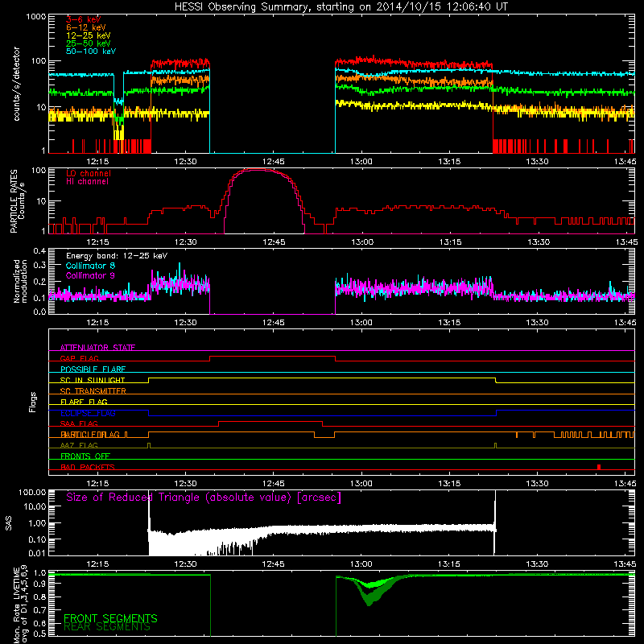The height and width of the screenshot is (644, 644).
Task: Click the REAR SEGMENTS legend label
Action: [107, 627]
